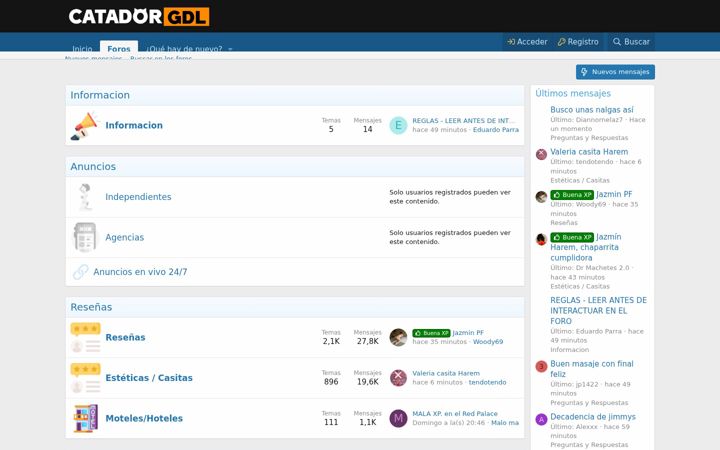Viewport: 720px width, 450px height.
Task: Click the star icon for Estéticas / Casitas
Action: coord(85,378)
